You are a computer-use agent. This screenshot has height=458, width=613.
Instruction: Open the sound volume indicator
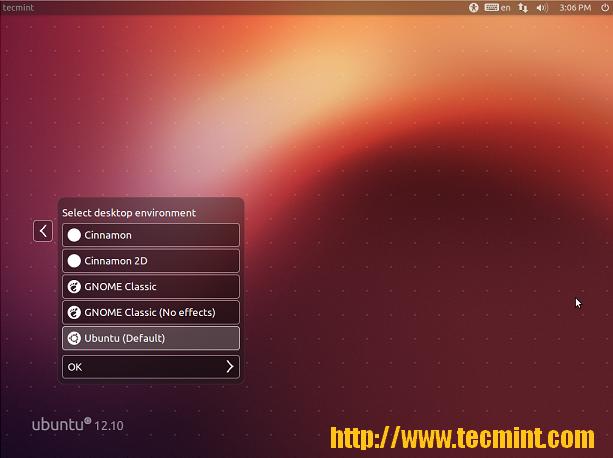(541, 7)
